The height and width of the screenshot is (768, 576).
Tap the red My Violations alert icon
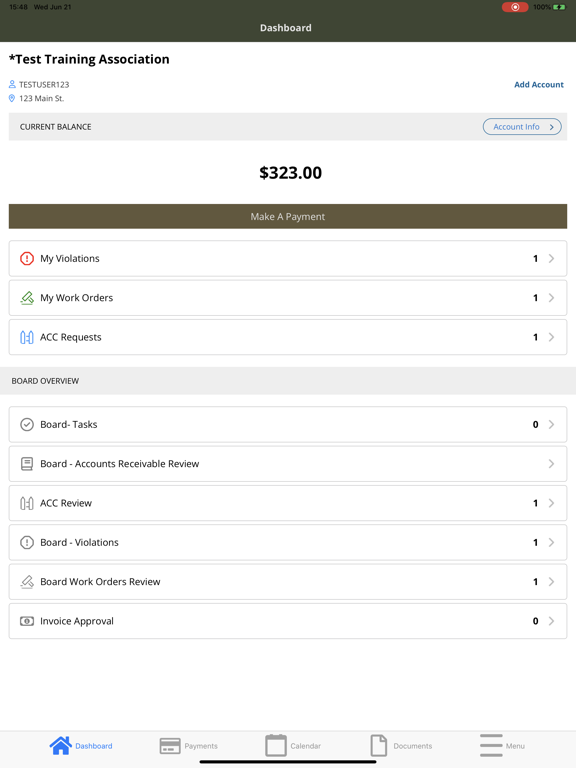(x=27, y=258)
